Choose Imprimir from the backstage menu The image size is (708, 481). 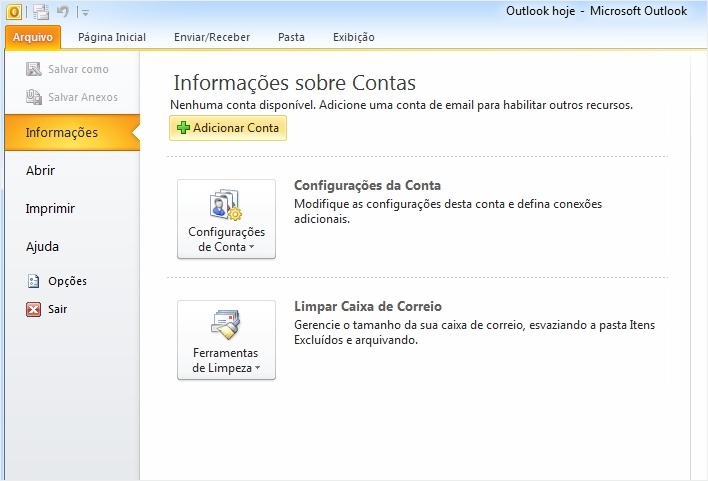click(50, 208)
